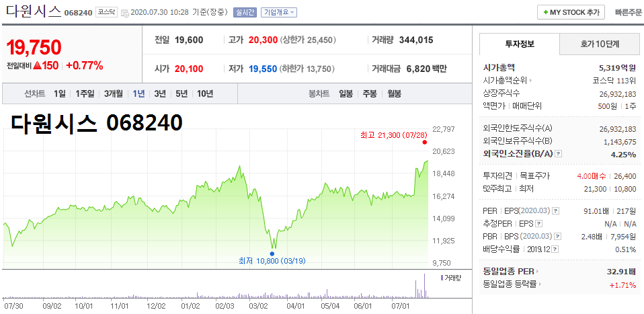The image size is (644, 314).
Task: Click the +0.77% change value
Action: 84,65
